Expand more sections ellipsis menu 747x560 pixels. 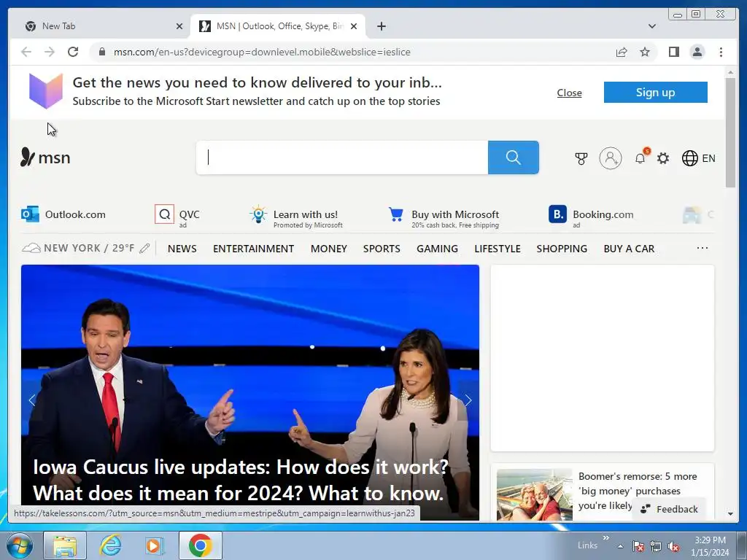click(703, 248)
